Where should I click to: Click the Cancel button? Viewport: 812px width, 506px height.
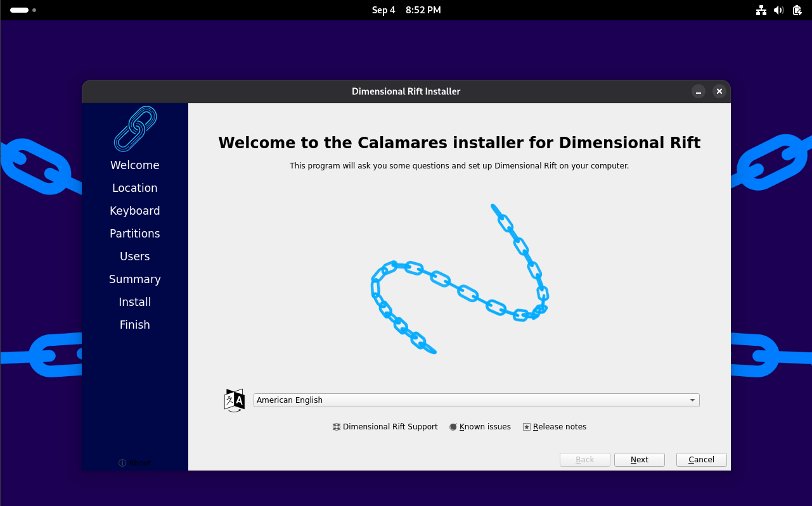(702, 460)
